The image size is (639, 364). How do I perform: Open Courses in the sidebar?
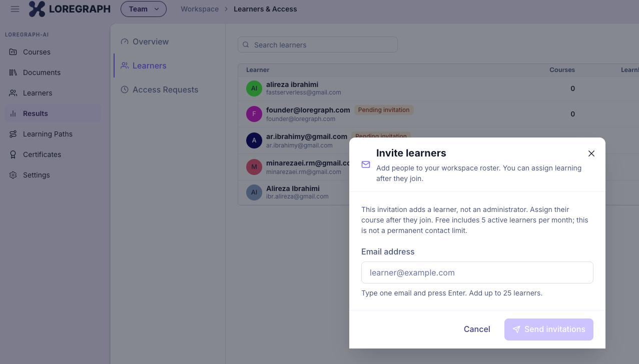coord(53,52)
